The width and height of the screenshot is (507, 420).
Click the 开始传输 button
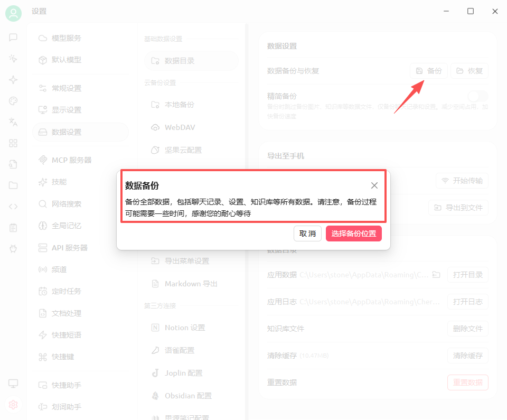click(x=462, y=181)
